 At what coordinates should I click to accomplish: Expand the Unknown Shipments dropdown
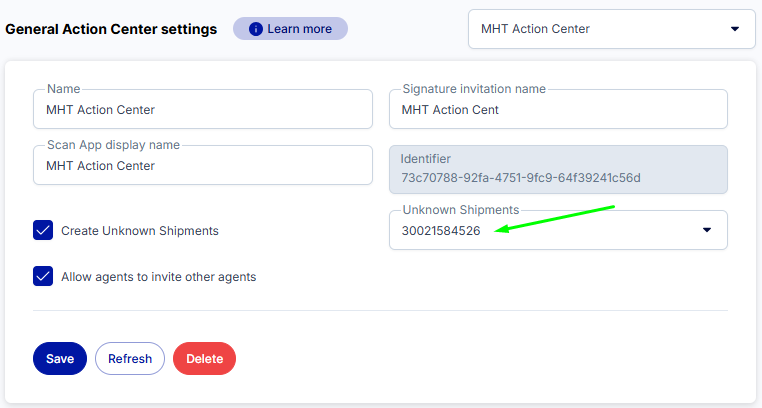pyautogui.click(x=558, y=230)
